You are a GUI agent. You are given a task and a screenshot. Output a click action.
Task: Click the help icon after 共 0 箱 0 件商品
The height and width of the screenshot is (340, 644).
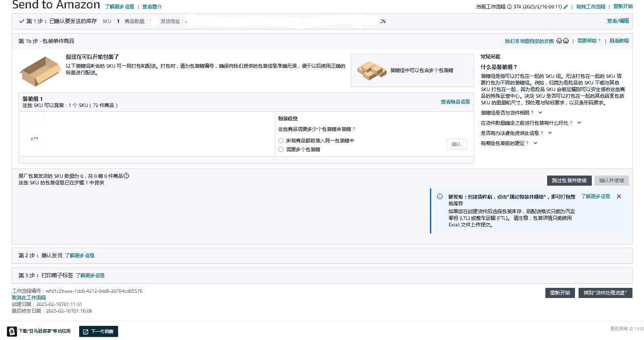point(126,176)
